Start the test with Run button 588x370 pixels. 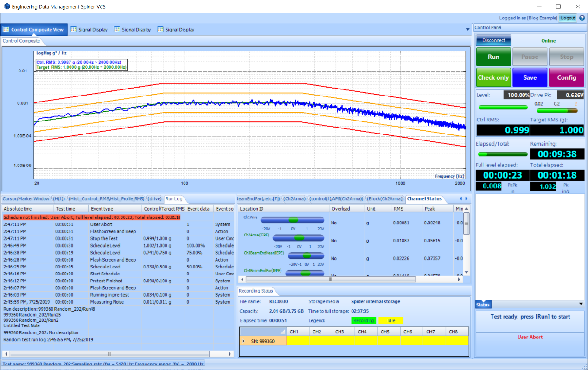(493, 57)
